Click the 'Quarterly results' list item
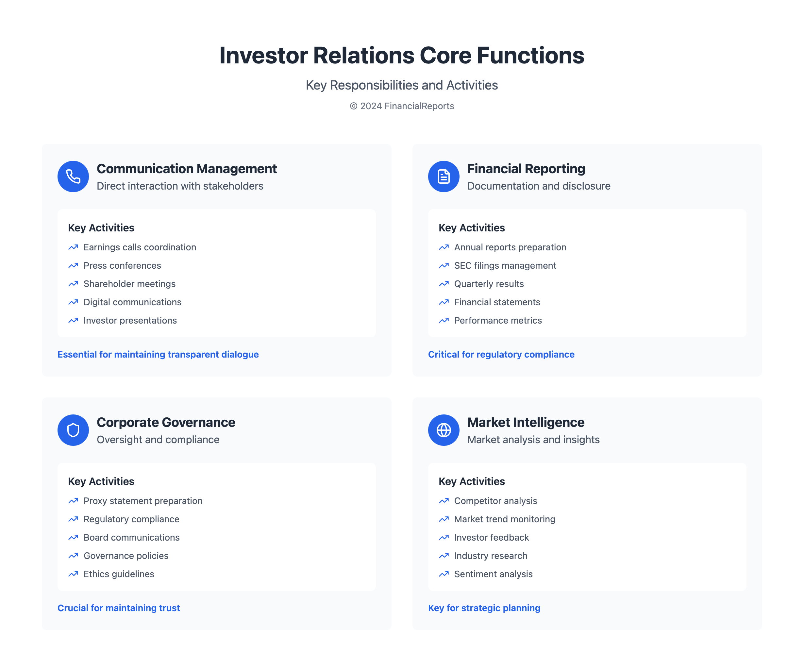The image size is (804, 672). click(489, 284)
